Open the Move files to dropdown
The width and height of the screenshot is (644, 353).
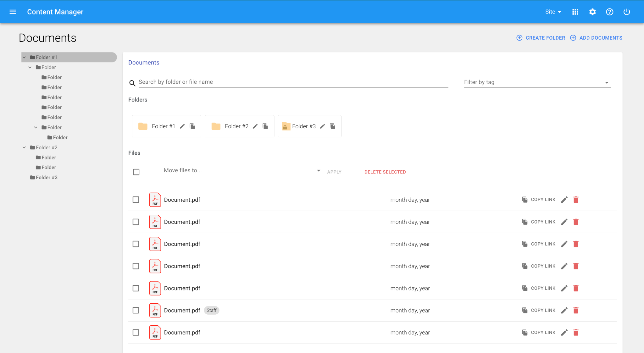(243, 171)
